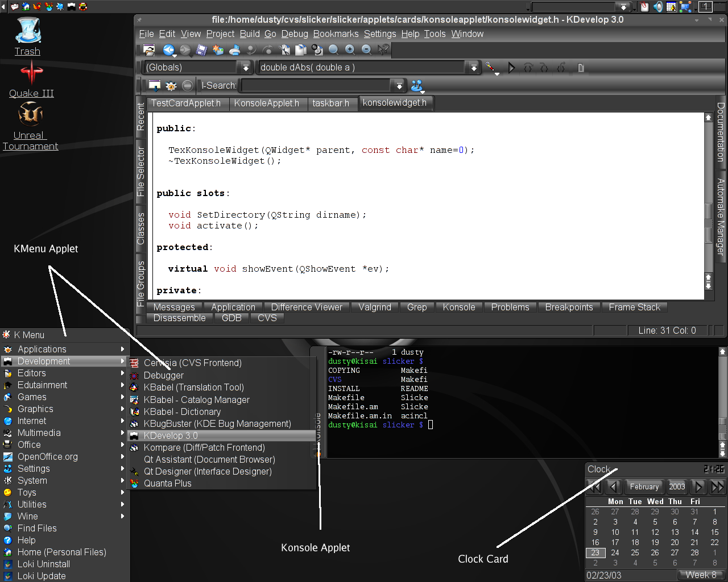Click virtual desktop 1 in the pager
Image resolution: width=728 pixels, height=582 pixels.
705,7
